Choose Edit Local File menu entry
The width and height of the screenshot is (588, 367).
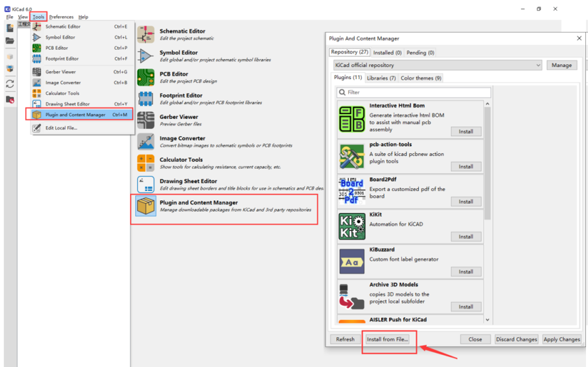(82, 128)
